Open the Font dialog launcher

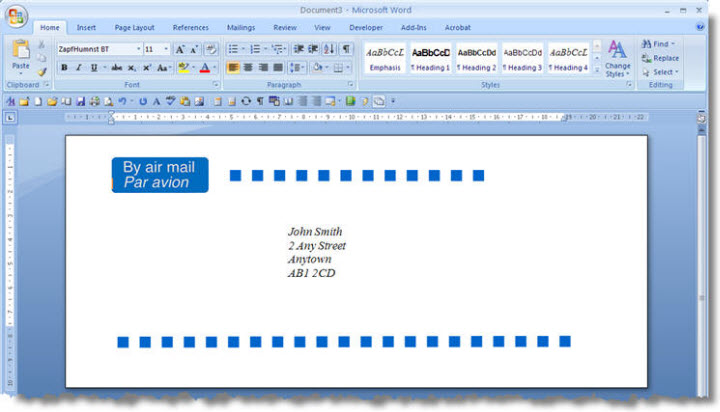click(215, 85)
